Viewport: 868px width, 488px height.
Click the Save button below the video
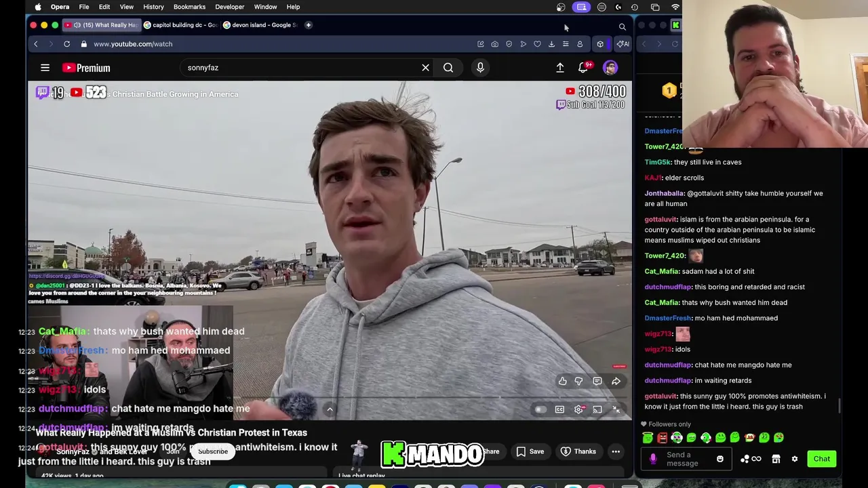tap(530, 451)
